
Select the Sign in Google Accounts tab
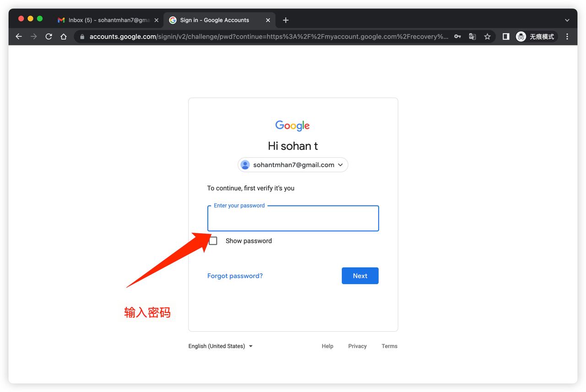(x=220, y=20)
